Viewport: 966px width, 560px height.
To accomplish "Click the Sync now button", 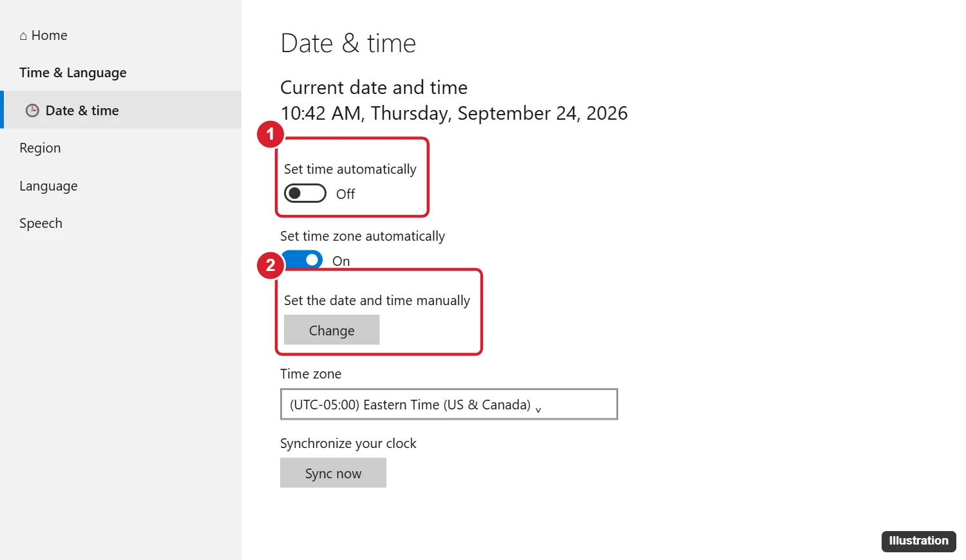I will (x=333, y=473).
